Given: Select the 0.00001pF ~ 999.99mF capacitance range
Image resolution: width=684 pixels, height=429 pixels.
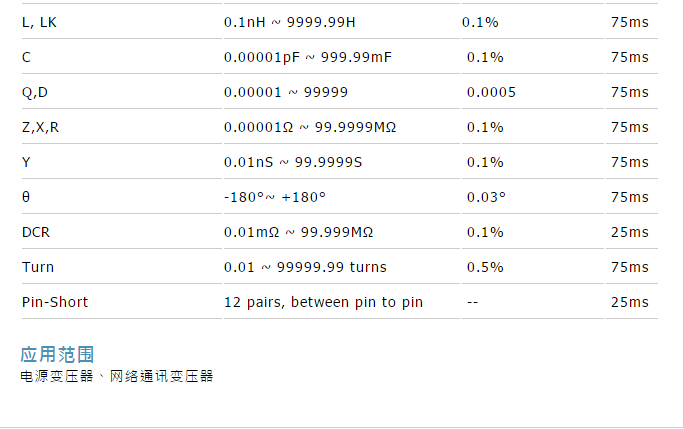Looking at the screenshot, I should tap(307, 57).
